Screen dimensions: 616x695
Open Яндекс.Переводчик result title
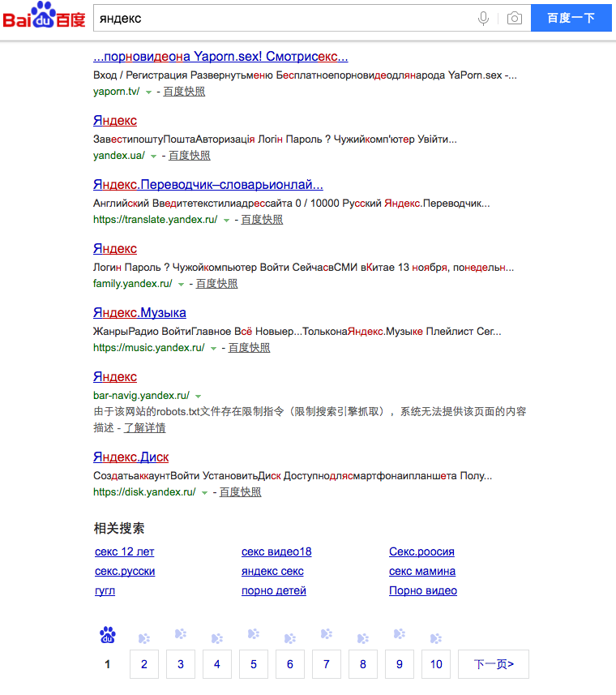click(x=208, y=184)
